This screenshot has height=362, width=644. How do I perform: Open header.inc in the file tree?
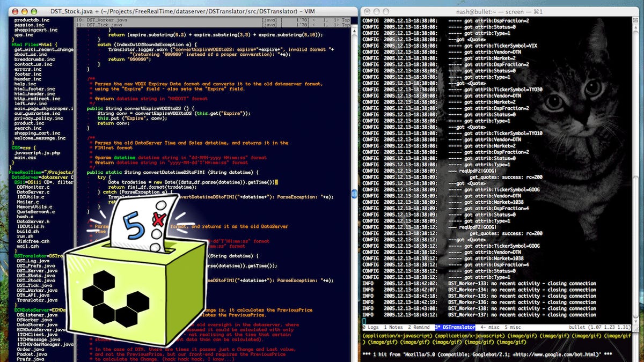click(x=28, y=79)
